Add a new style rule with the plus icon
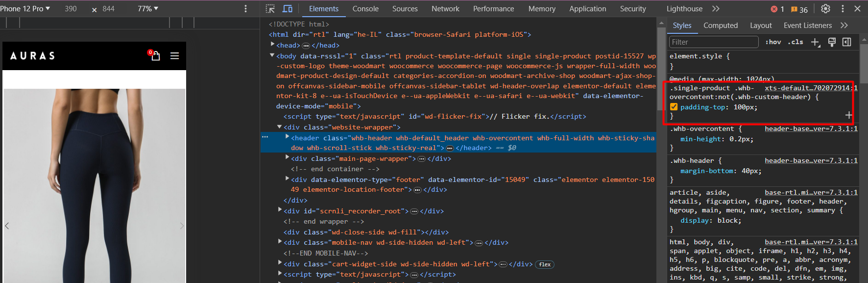Image resolution: width=868 pixels, height=283 pixels. pos(816,42)
